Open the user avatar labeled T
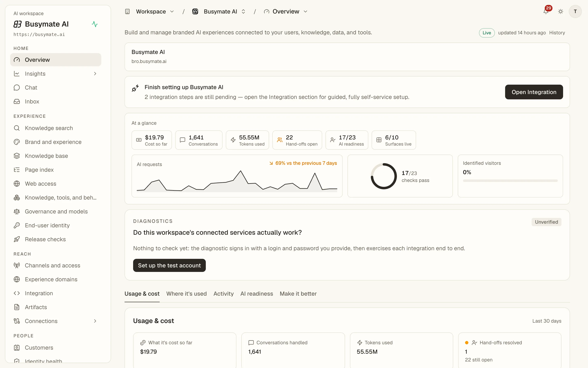The height and width of the screenshot is (368, 588). [575, 11]
